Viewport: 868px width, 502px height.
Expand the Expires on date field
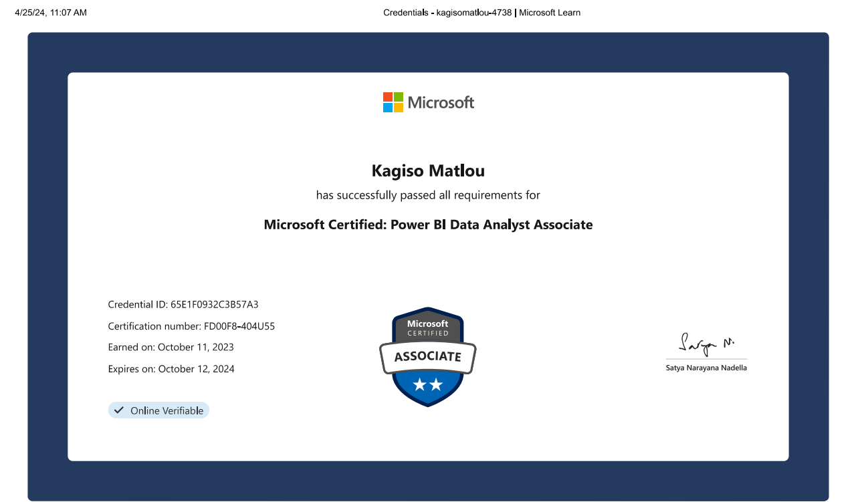point(171,368)
